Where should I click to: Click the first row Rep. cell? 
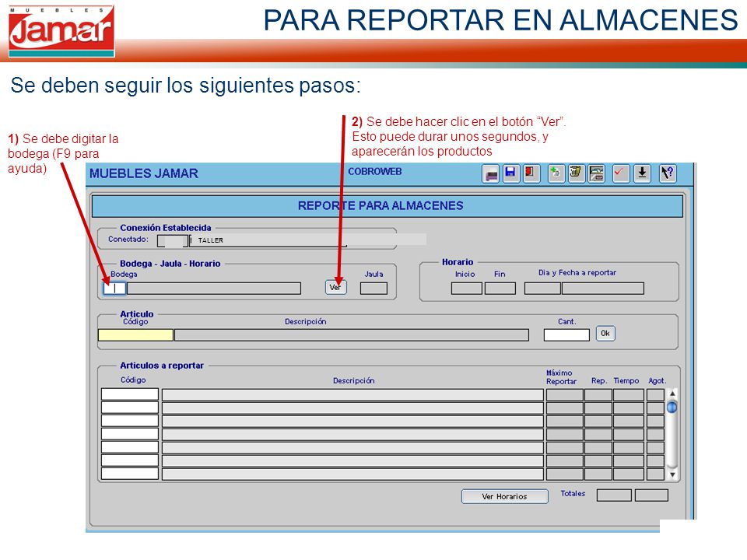pyautogui.click(x=598, y=395)
